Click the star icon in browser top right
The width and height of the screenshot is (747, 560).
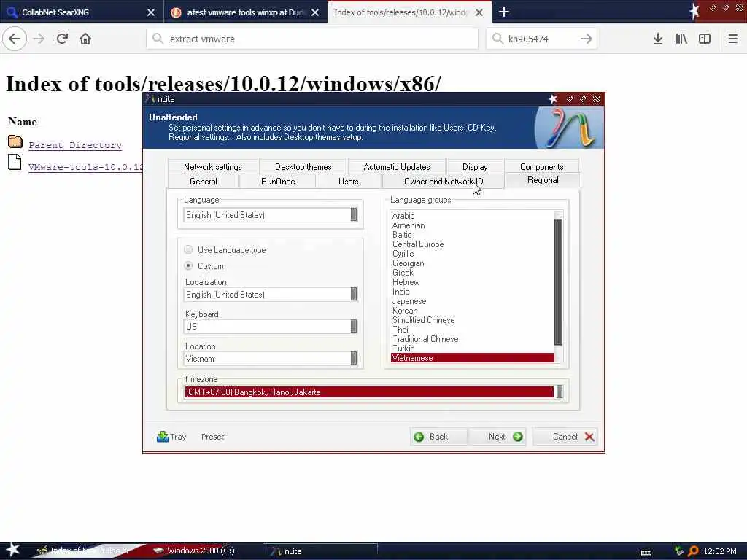tap(694, 12)
